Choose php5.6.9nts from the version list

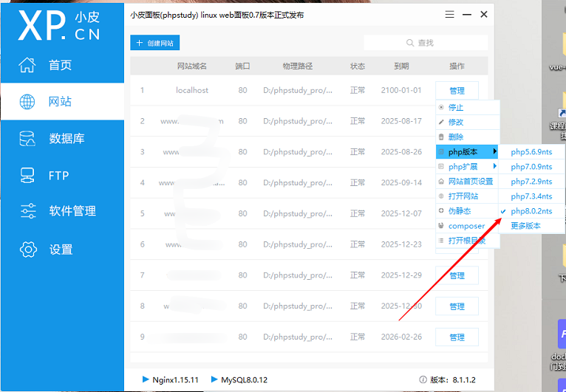tap(531, 152)
